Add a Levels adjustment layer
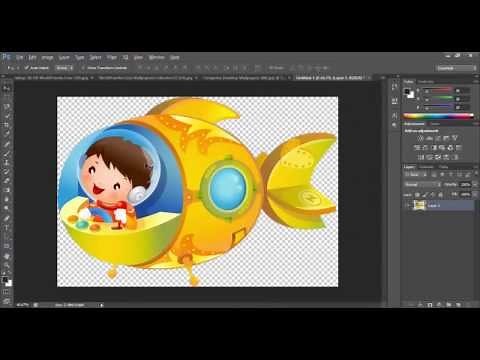Image resolution: width=480 pixels, height=360 pixels. [x=430, y=138]
